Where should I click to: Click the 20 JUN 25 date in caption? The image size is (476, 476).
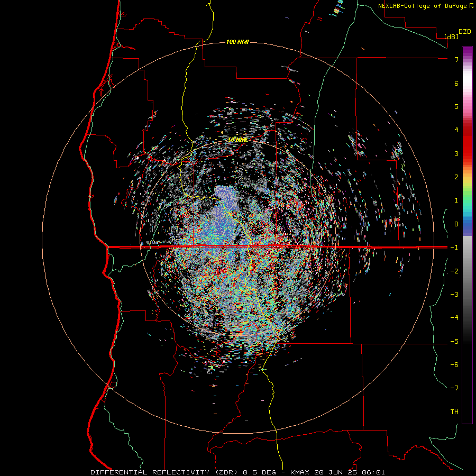[336, 472]
